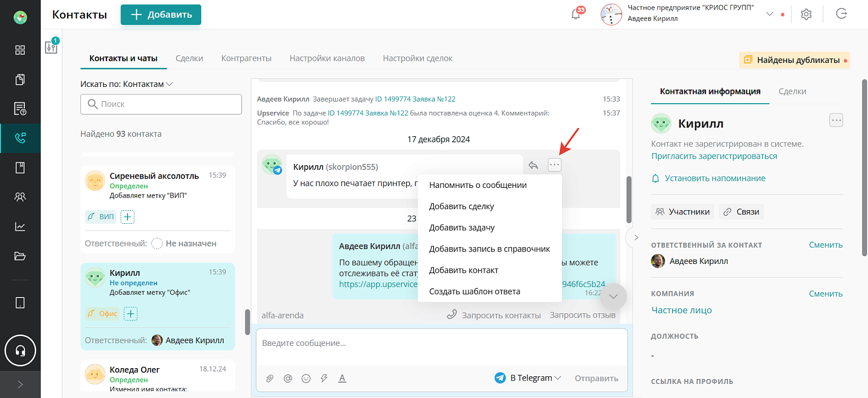
Task: Open the Контрагенты tab
Action: click(246, 58)
